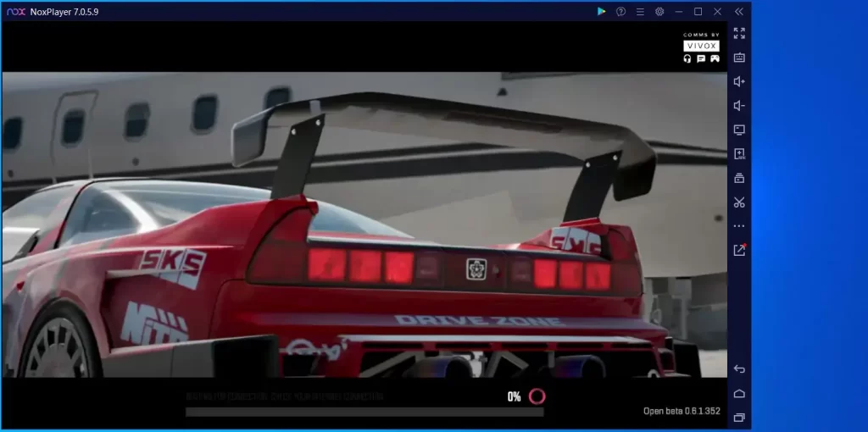Open the keyboard mapping tool

(x=739, y=58)
